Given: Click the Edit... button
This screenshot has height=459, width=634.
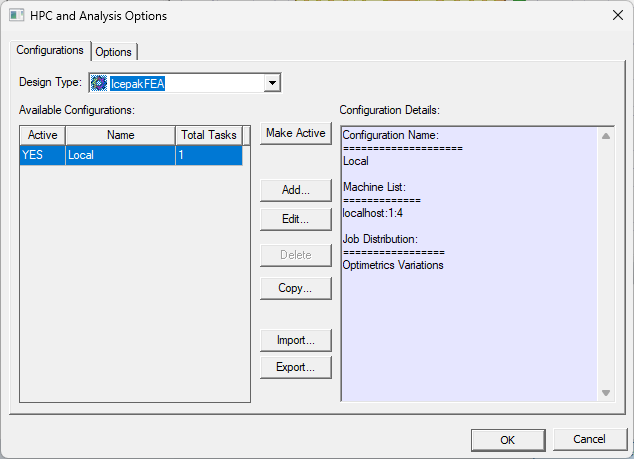Looking at the screenshot, I should (x=296, y=219).
